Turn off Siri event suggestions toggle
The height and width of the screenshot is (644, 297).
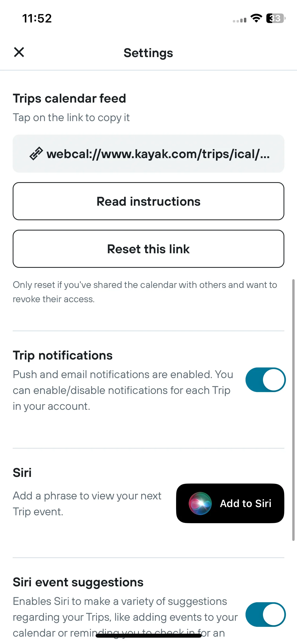265,614
